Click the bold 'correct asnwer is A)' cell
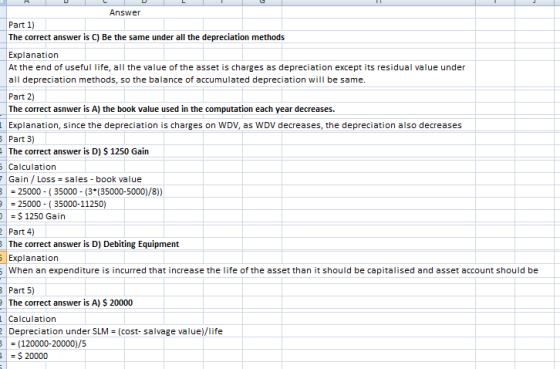This screenshot has height=369, width=560. click(x=171, y=109)
